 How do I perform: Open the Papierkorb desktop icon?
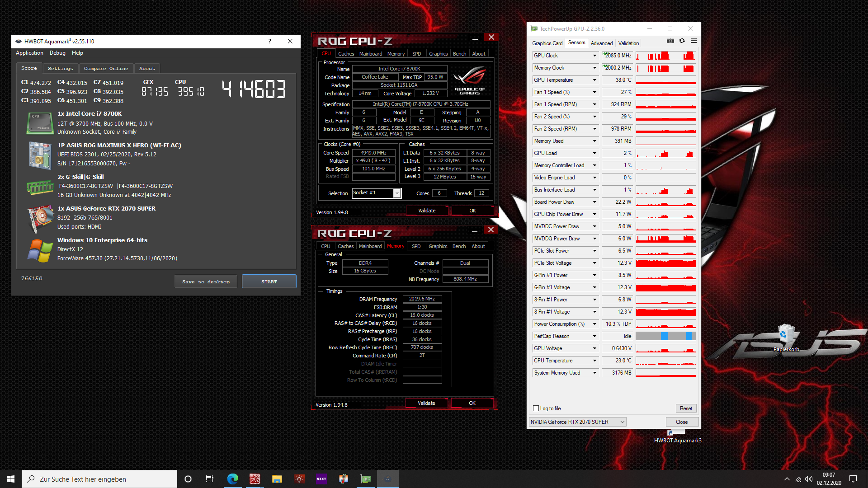[786, 338]
